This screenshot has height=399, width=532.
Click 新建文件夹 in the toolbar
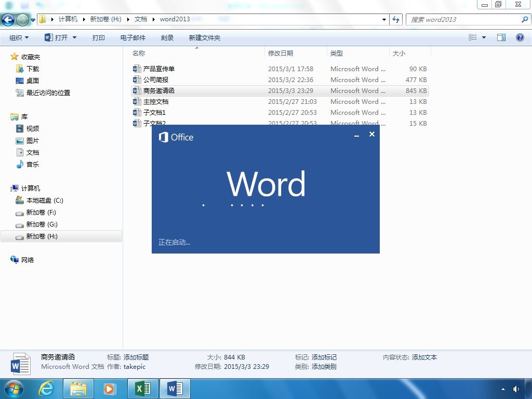[x=205, y=37]
